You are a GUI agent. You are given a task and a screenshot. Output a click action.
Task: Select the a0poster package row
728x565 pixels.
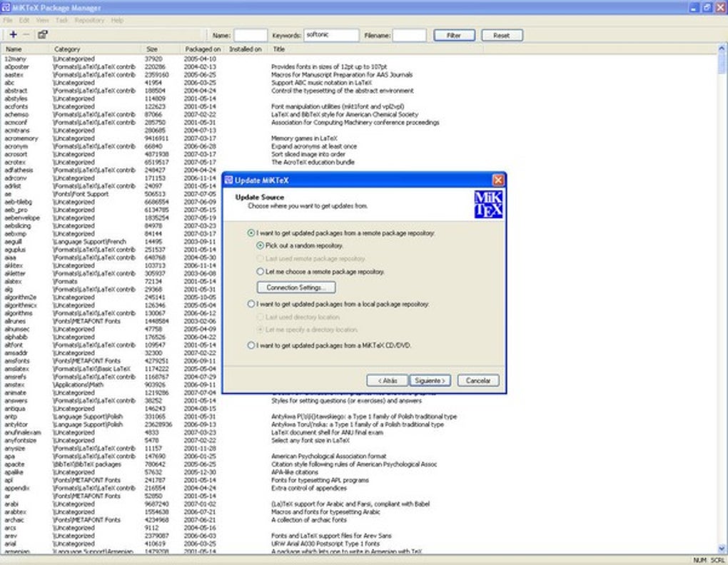click(x=359, y=67)
